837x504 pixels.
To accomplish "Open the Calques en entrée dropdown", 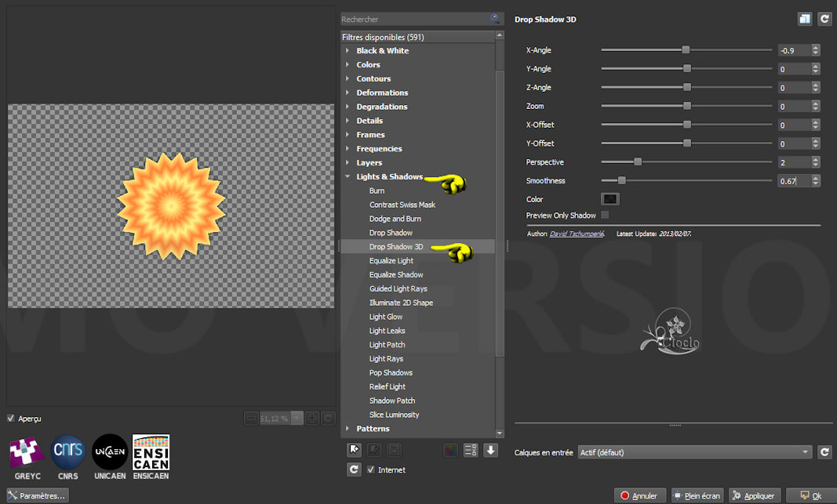I will click(694, 452).
